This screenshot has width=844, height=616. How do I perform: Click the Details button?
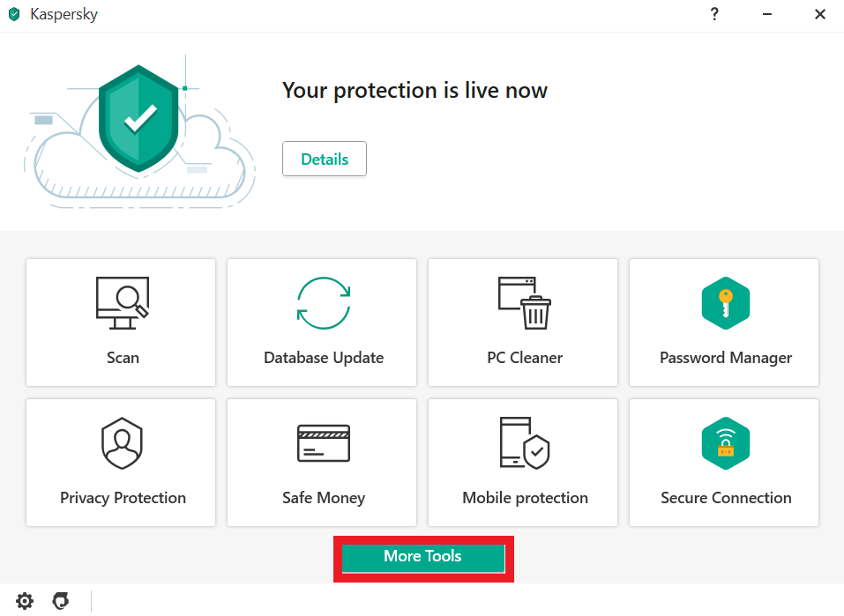pos(325,159)
